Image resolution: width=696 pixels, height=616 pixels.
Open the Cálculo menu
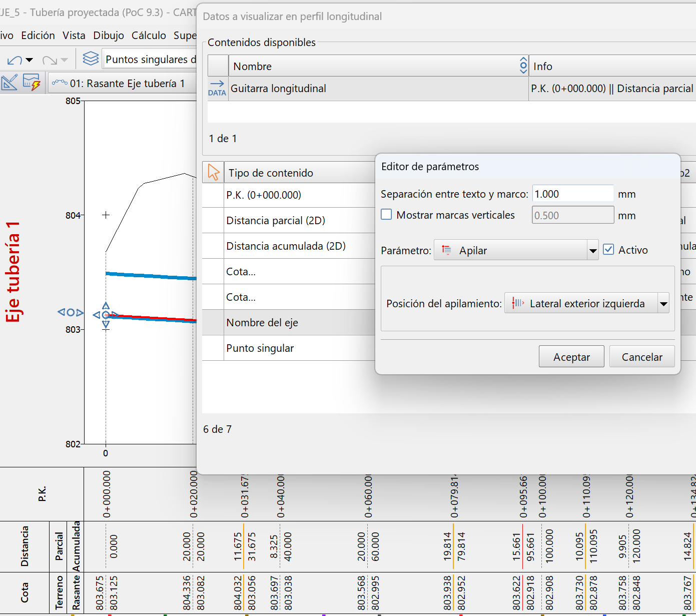[149, 36]
